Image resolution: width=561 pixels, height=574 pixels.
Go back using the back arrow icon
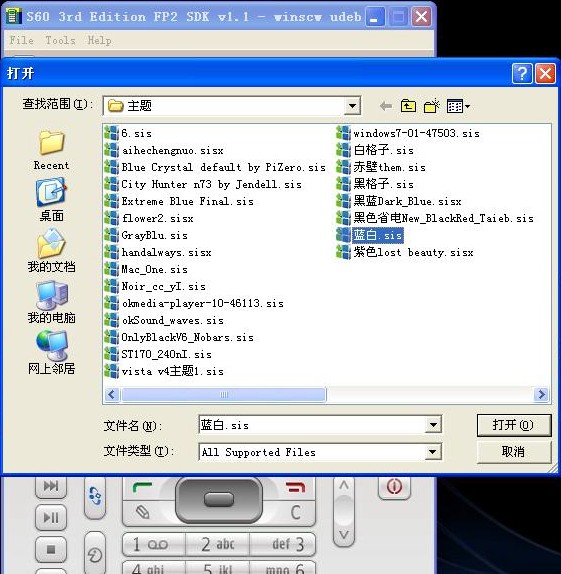pos(386,106)
